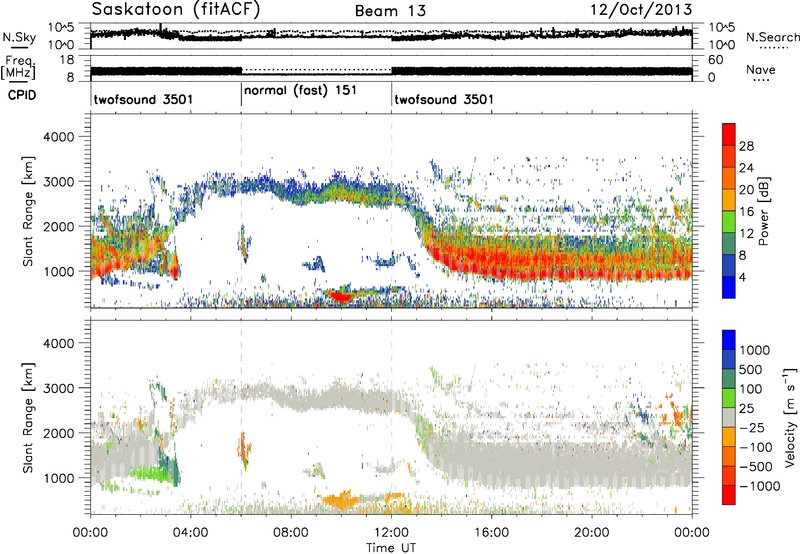
Task: Click the 'Freq. [MHz]' axis label
Action: pos(18,68)
